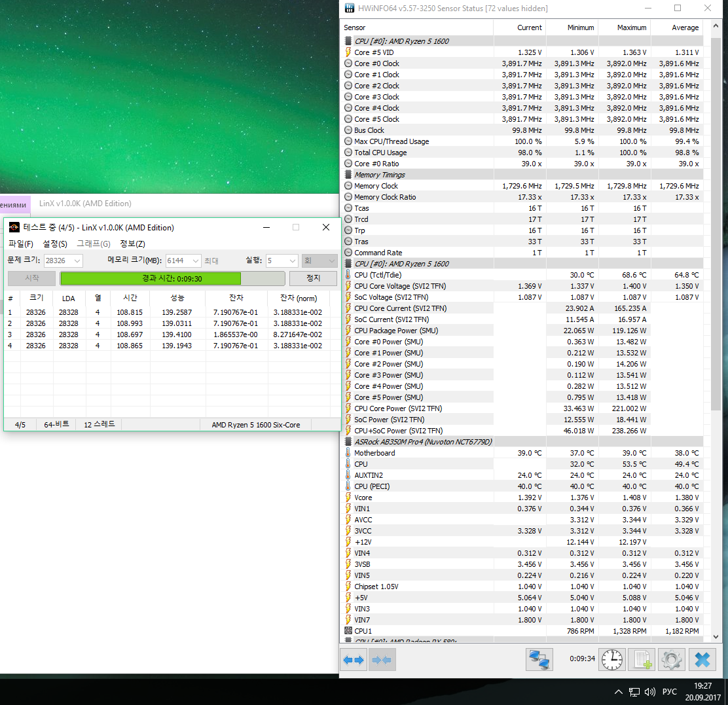Click the collapse columns inward arrows icon
Image resolution: width=728 pixels, height=705 pixels.
click(381, 660)
